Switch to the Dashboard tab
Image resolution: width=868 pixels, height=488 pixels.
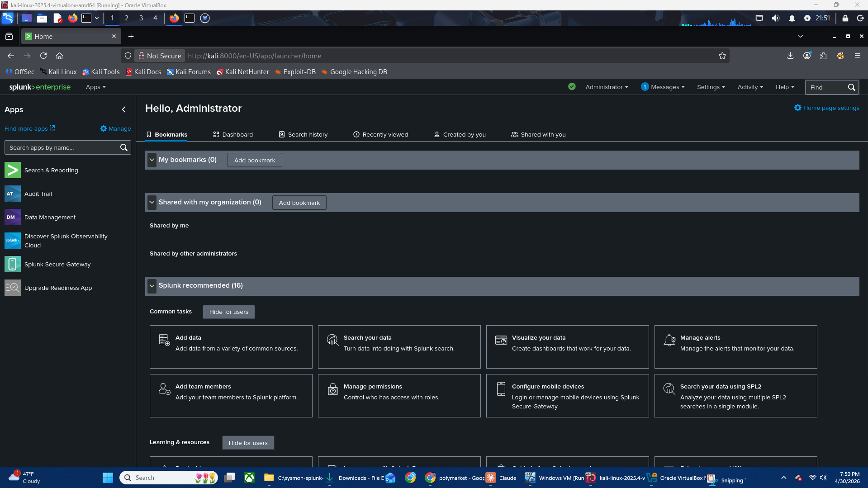tap(233, 134)
